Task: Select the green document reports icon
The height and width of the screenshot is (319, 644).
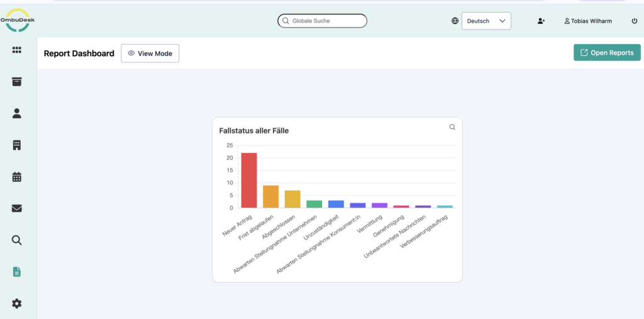Action: pyautogui.click(x=17, y=272)
